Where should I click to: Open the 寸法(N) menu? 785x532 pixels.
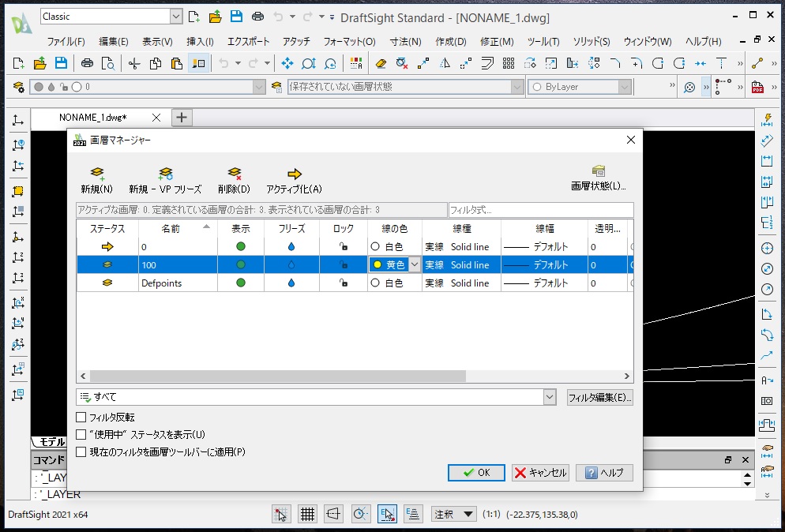(405, 42)
